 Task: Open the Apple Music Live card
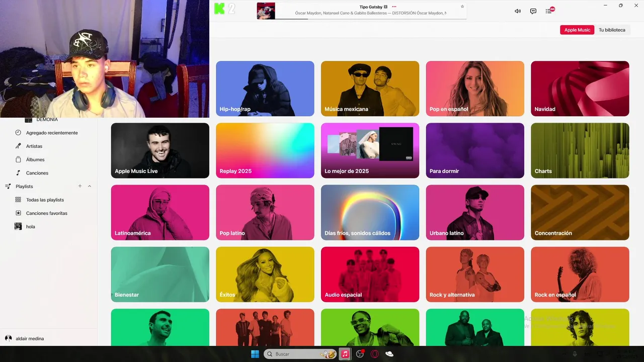coord(160,150)
